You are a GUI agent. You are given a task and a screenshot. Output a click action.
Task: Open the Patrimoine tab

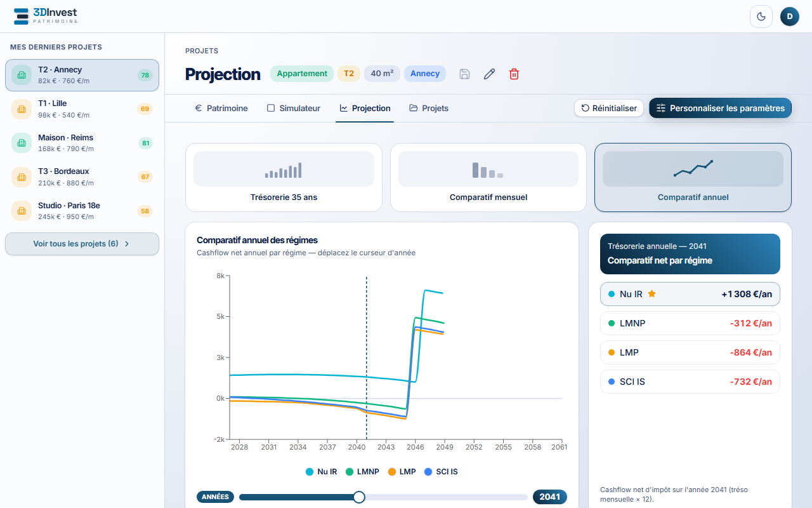[221, 109]
